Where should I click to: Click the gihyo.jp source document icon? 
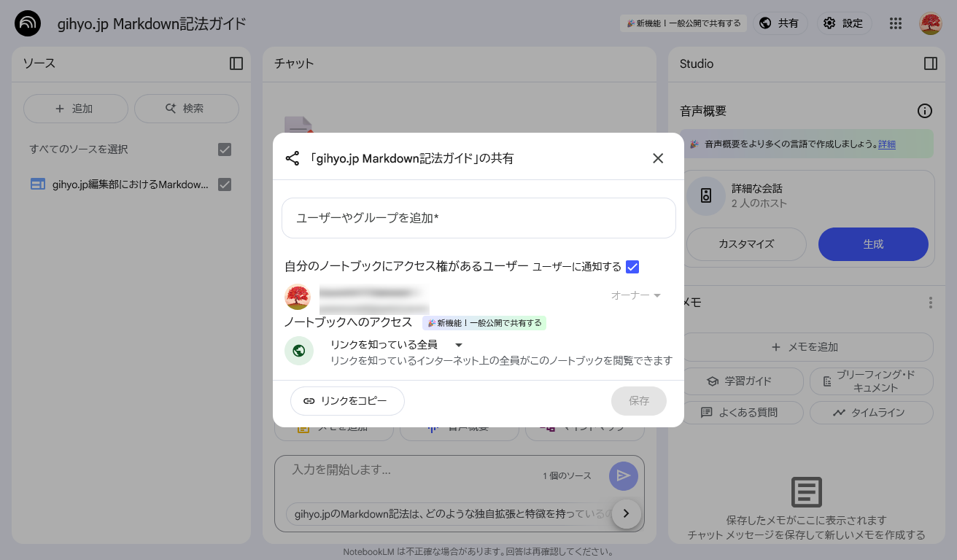coord(38,184)
